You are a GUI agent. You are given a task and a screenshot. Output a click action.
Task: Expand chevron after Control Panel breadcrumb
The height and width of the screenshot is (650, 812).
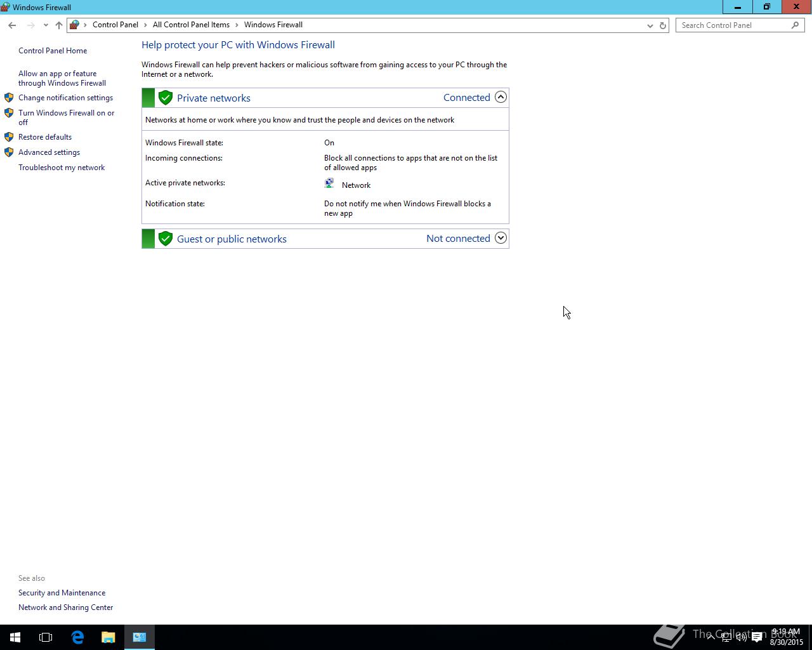pos(145,25)
